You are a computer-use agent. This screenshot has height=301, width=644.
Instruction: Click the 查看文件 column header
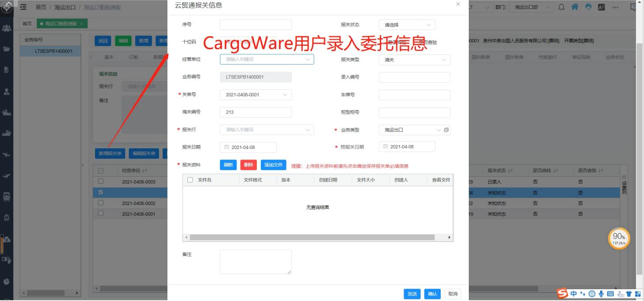point(441,180)
